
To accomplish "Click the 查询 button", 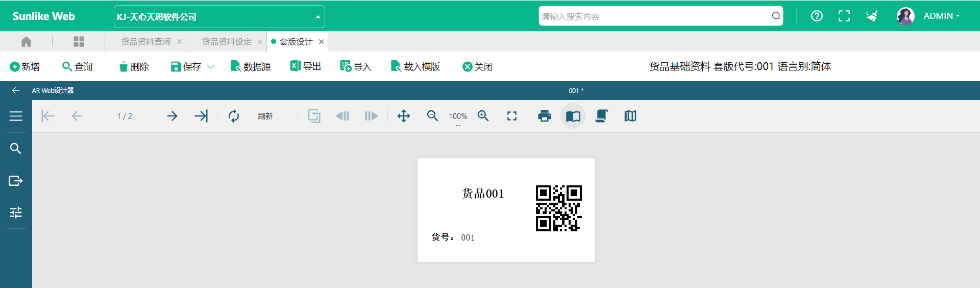I will tap(78, 67).
